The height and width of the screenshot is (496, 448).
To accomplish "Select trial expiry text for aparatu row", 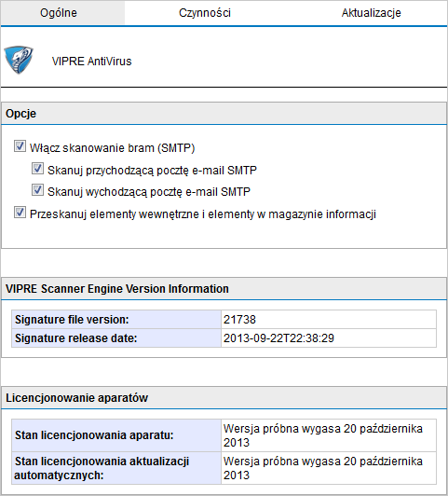I will tap(323, 435).
